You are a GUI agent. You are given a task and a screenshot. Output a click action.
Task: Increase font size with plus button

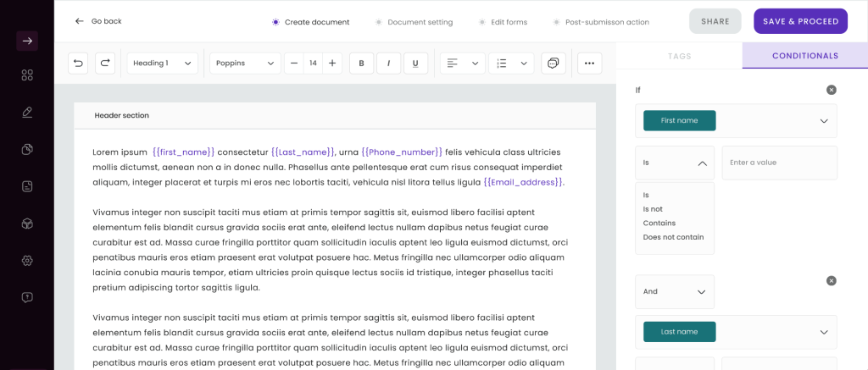tap(332, 63)
